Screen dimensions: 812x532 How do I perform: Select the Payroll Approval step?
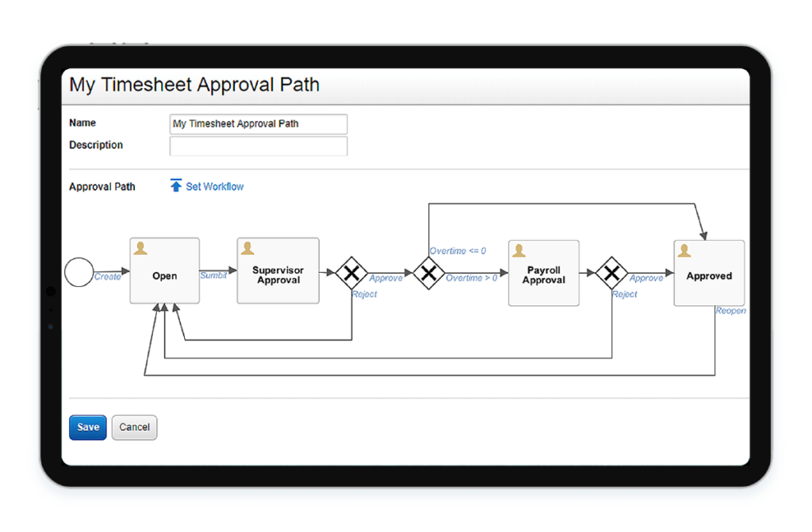[x=543, y=274]
